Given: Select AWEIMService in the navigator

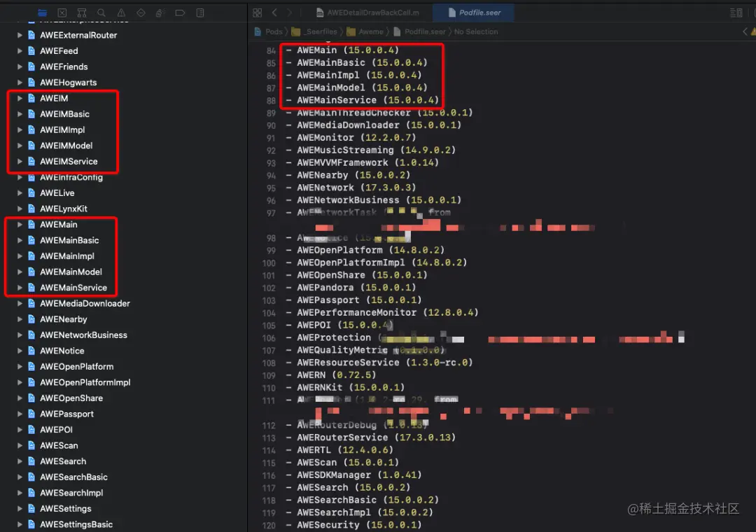Looking at the screenshot, I should click(x=69, y=162).
